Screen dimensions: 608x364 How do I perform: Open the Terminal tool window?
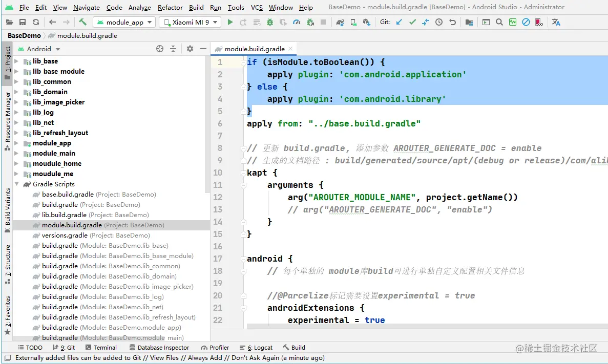pyautogui.click(x=101, y=347)
